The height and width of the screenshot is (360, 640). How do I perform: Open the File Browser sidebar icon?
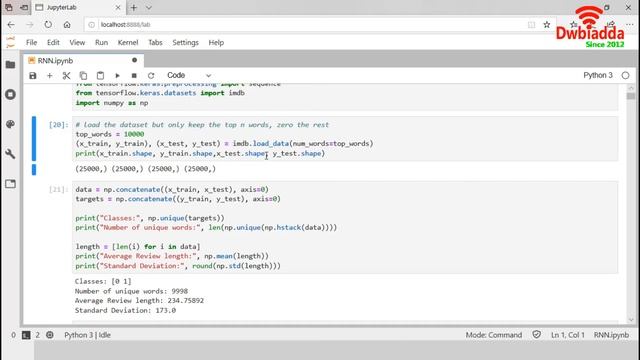coord(11,65)
